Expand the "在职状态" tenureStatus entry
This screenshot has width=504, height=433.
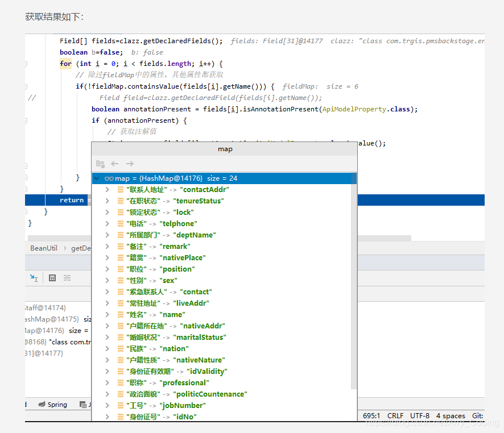coord(108,201)
